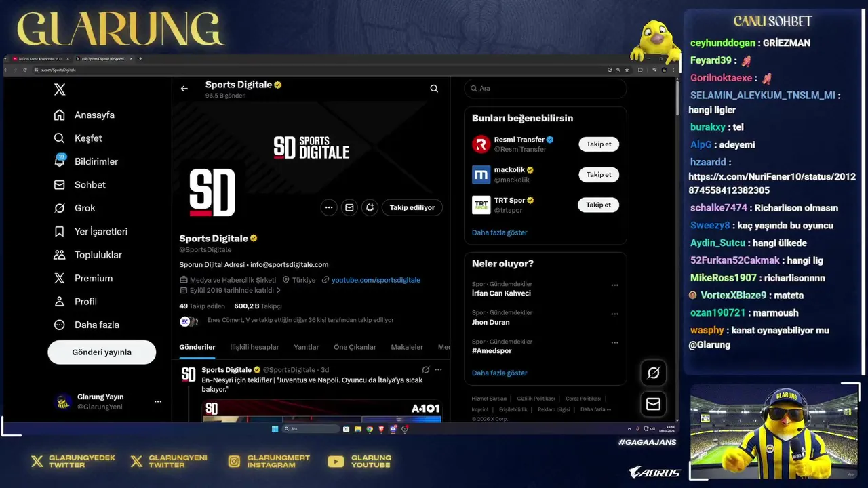Open Bildirimler notifications bell
This screenshot has width=868, height=488.
(x=85, y=161)
